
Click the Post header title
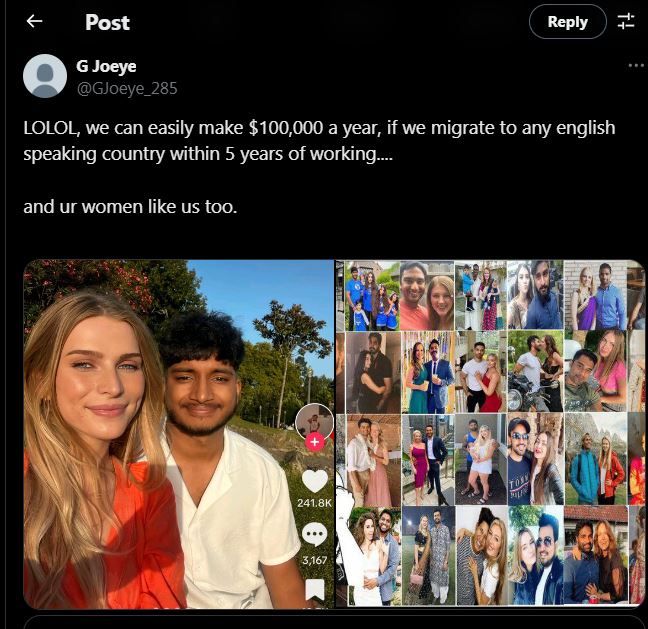coord(107,22)
